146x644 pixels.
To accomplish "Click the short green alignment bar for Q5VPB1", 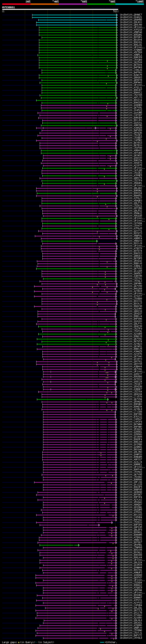I will pos(59,545).
